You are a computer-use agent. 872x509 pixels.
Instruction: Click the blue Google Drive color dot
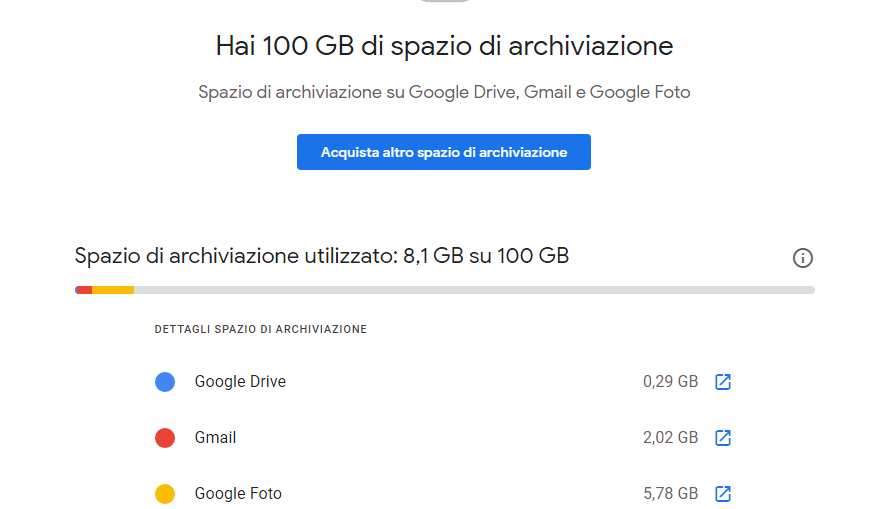(x=165, y=382)
